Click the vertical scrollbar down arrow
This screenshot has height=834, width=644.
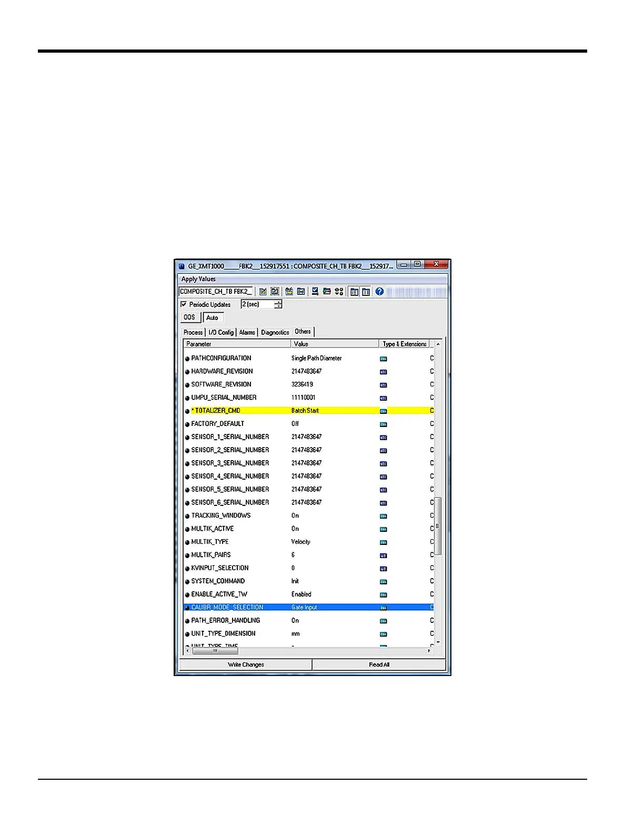[438, 642]
